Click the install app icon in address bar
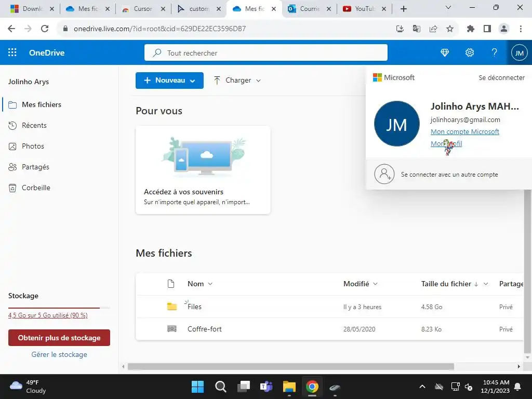 click(x=400, y=29)
